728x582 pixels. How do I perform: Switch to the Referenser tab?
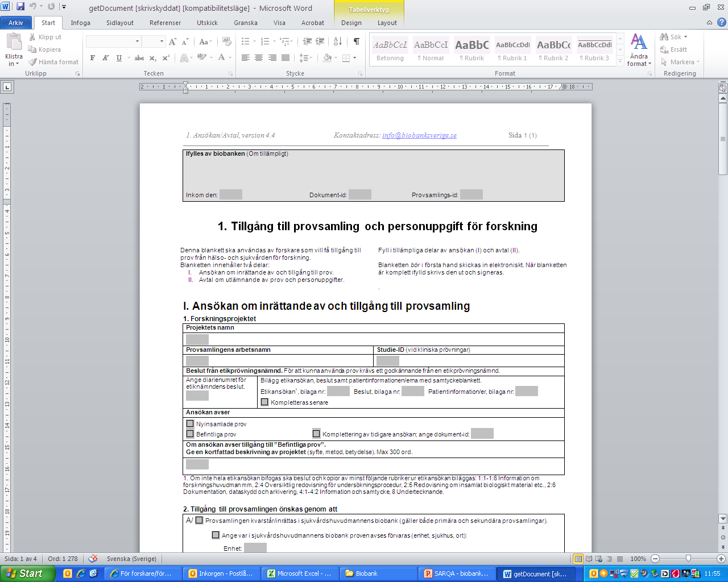pos(166,23)
